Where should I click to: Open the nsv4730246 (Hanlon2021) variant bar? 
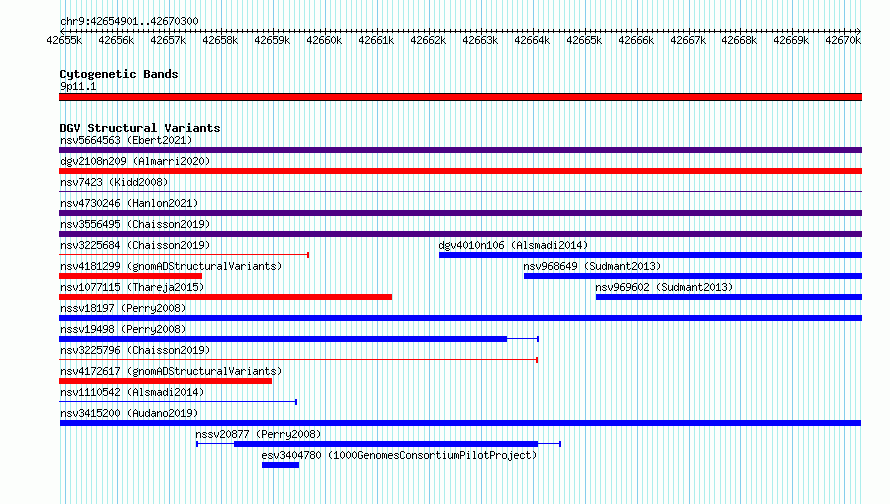point(460,213)
